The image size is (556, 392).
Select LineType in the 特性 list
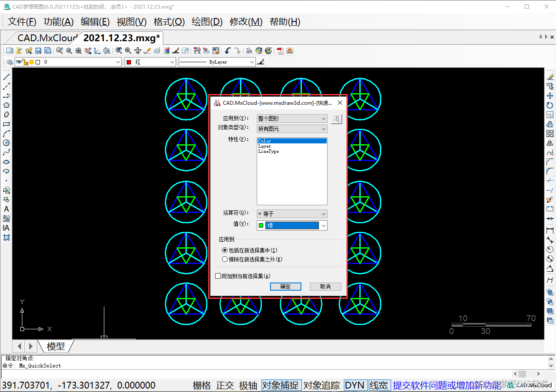click(x=292, y=151)
